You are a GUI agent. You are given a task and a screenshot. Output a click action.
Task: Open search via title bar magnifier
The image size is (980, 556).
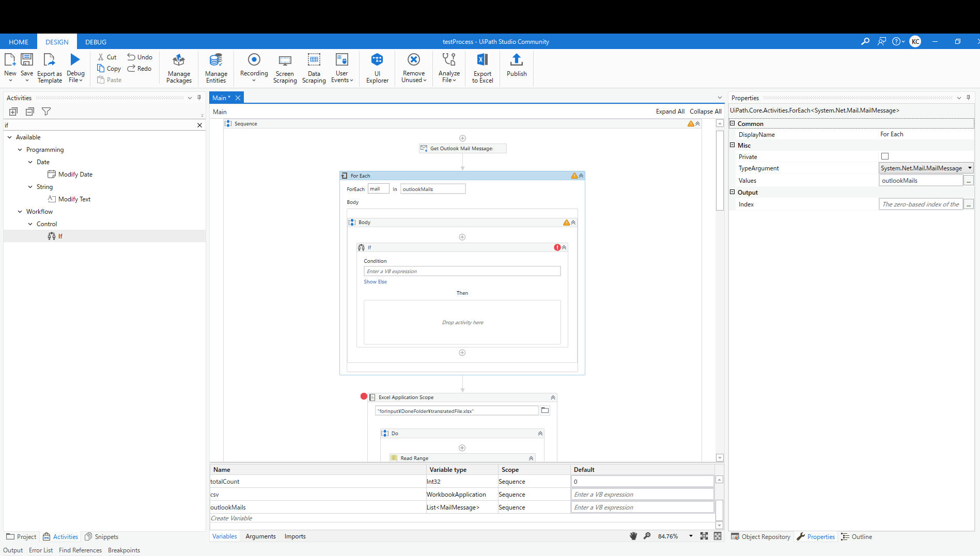pyautogui.click(x=865, y=41)
